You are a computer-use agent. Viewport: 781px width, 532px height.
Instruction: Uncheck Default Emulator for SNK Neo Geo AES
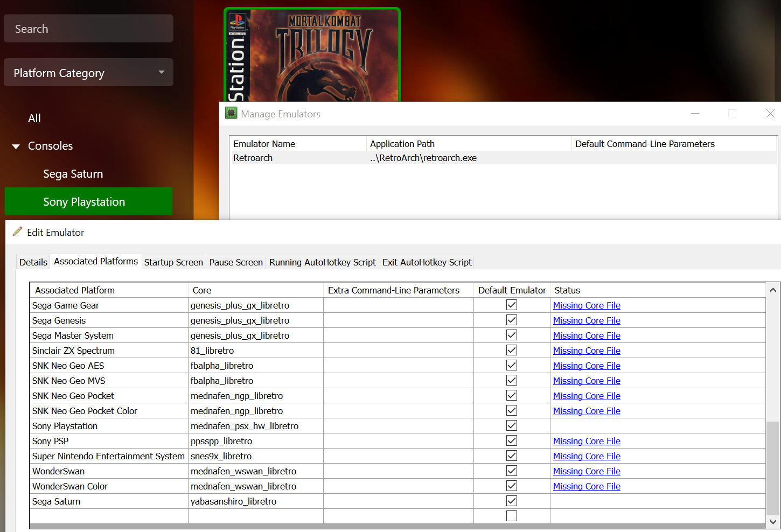(x=512, y=365)
